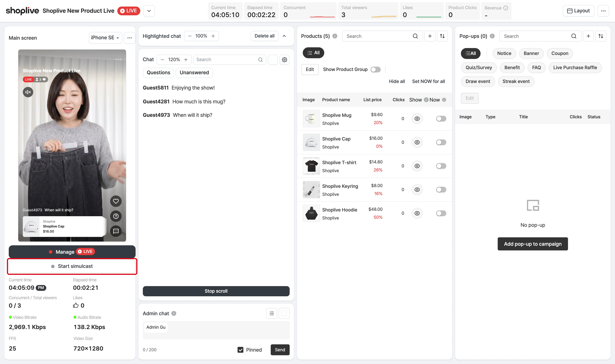This screenshot has height=364, width=615.
Task: Add a pop-up with the plus icon
Action: [588, 36]
